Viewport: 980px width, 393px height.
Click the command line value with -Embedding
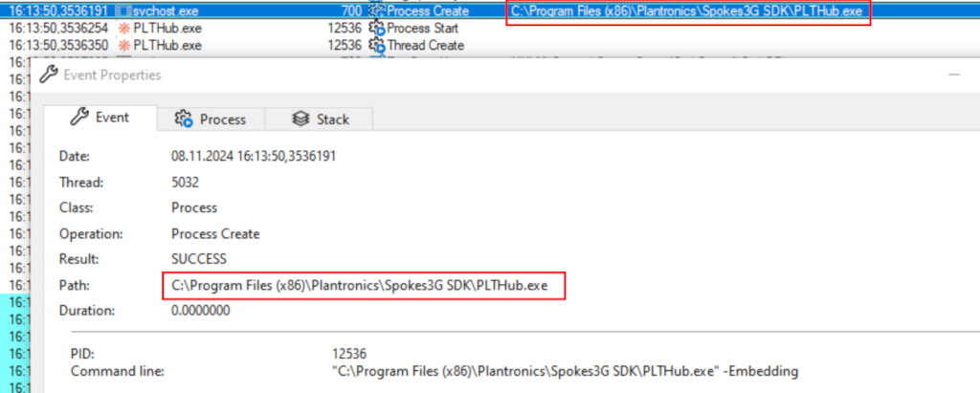565,371
